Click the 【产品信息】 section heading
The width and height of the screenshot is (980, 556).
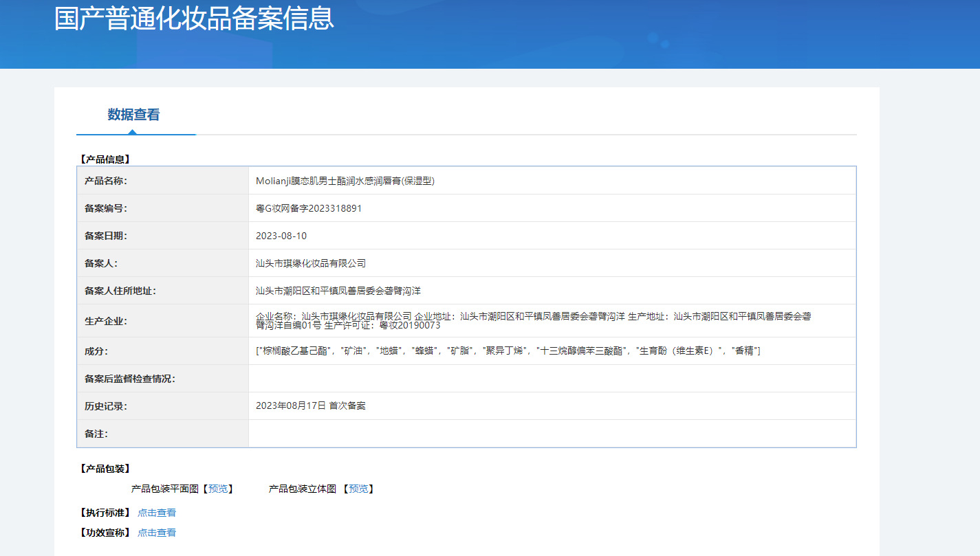105,159
